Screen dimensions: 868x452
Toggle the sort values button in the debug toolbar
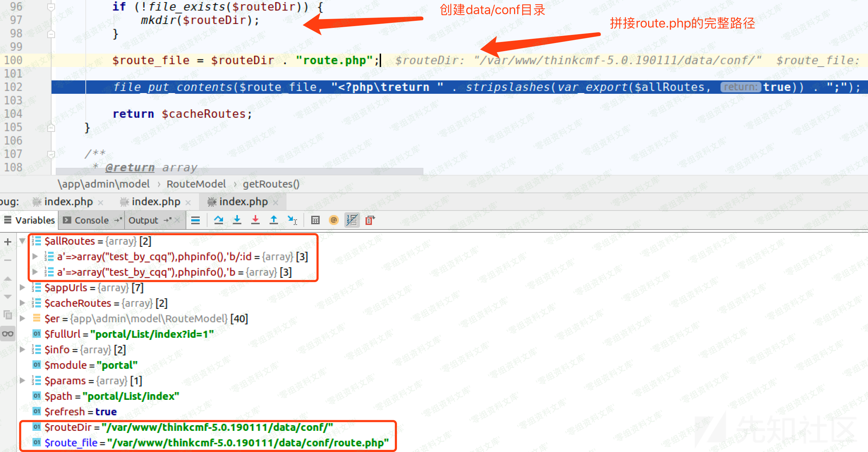(352, 220)
